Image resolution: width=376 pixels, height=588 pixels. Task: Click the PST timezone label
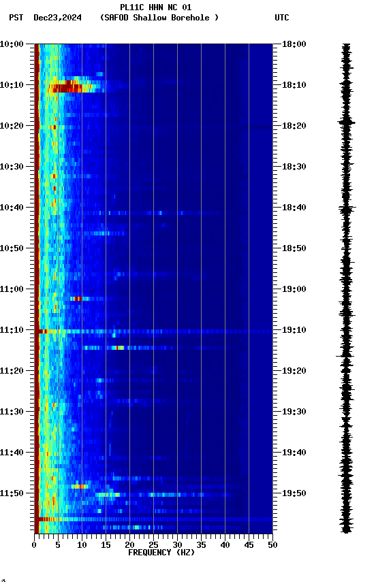[16, 18]
